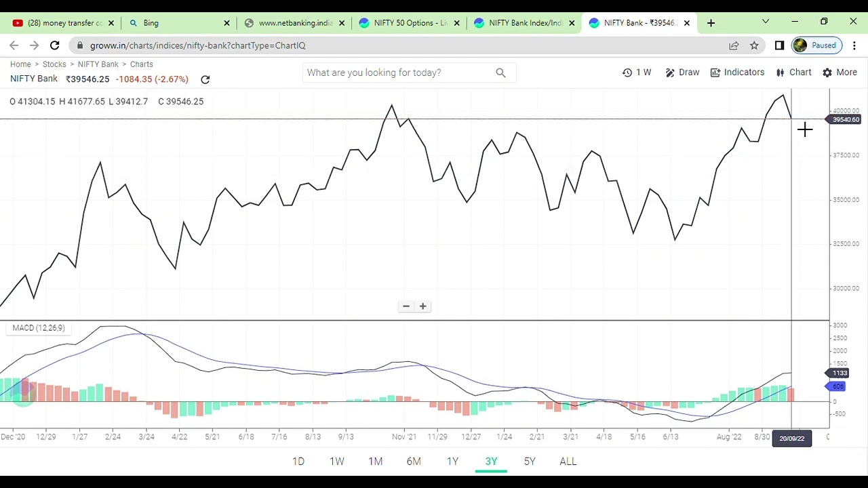Screen dimensions: 868x488
Task: Open a new browser tab
Action: pyautogui.click(x=711, y=23)
